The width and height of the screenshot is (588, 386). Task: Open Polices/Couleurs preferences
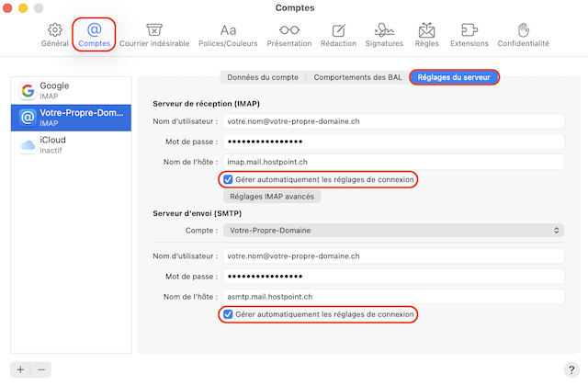[228, 35]
